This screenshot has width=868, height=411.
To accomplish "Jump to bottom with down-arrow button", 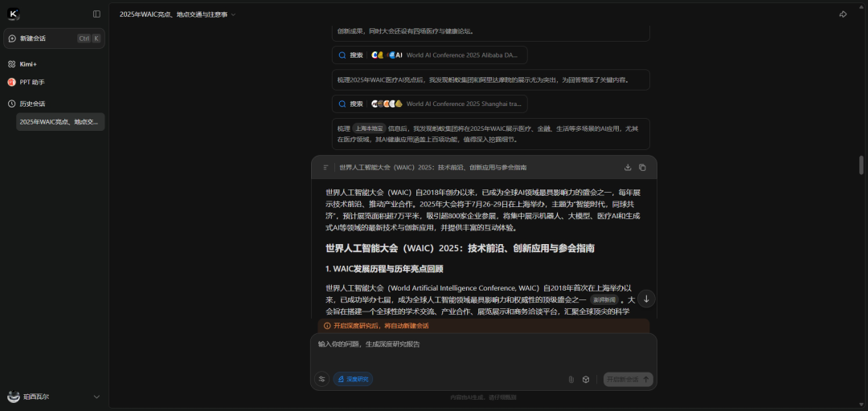I will (646, 299).
